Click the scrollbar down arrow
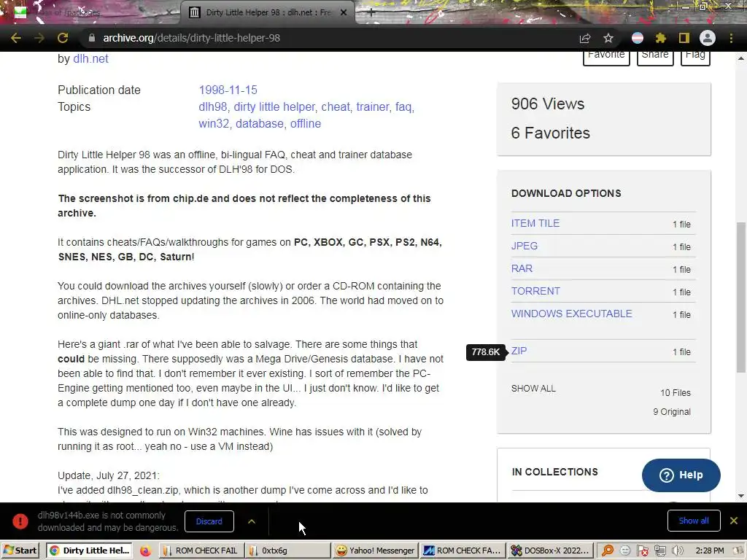This screenshot has height=560, width=747. point(741,496)
